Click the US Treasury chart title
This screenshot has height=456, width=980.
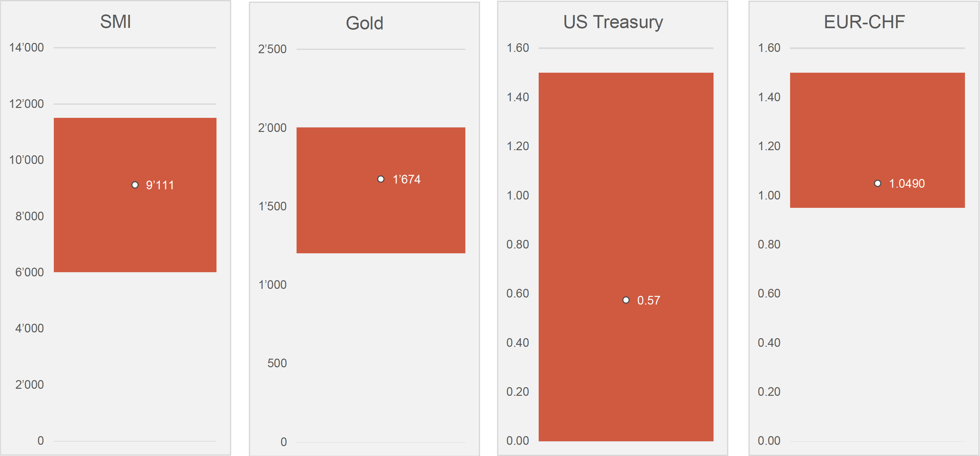click(x=612, y=22)
